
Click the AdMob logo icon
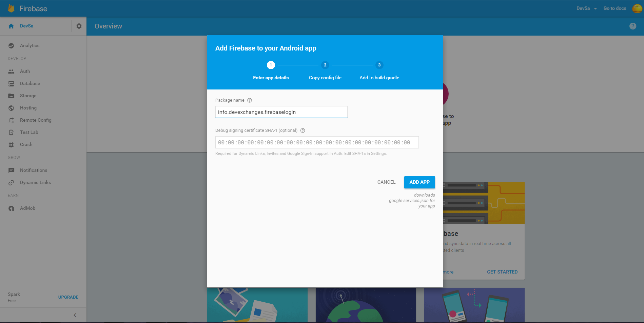click(11, 208)
